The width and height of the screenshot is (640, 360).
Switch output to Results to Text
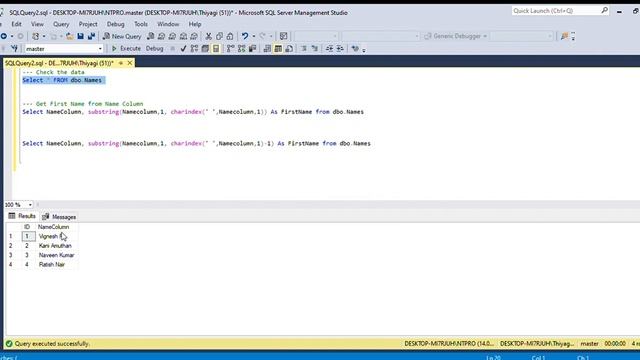(x=267, y=49)
